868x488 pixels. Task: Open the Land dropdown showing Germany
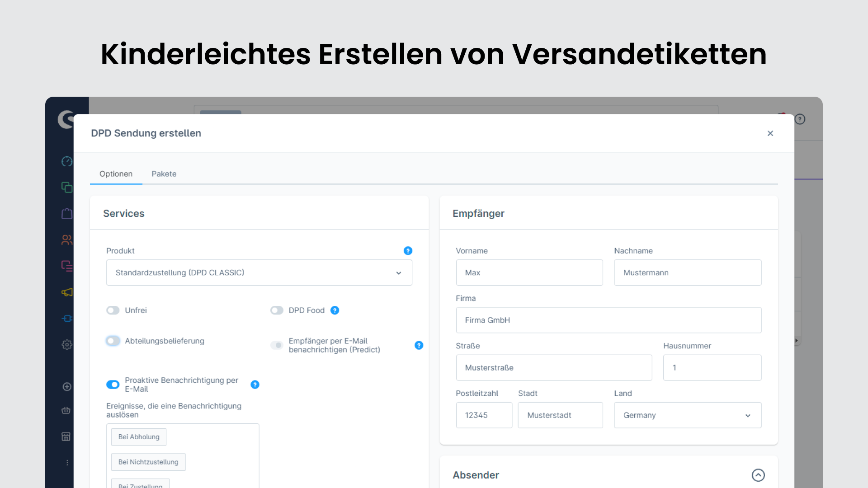tap(688, 415)
